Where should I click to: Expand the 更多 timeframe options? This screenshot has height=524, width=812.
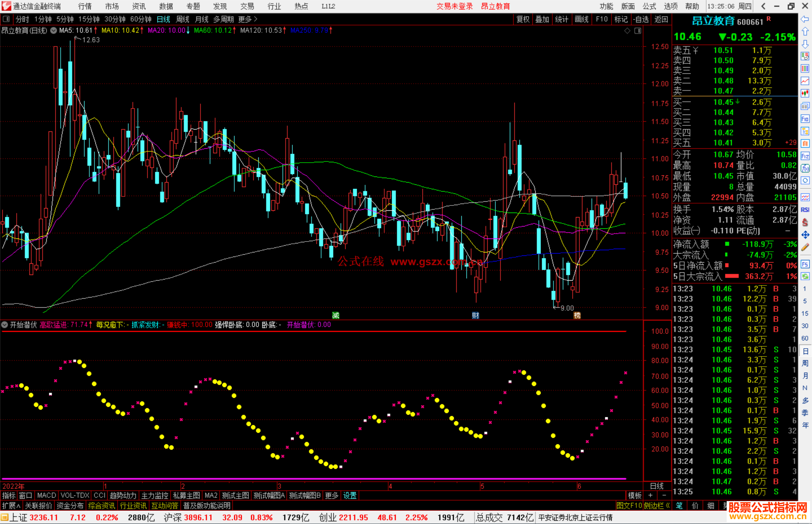point(247,19)
